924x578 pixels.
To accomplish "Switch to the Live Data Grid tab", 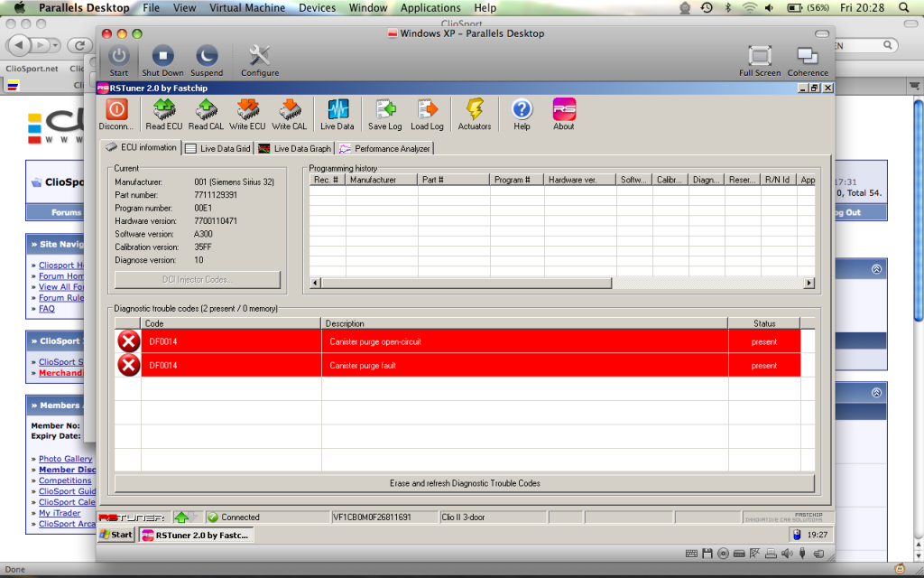I will [x=218, y=148].
